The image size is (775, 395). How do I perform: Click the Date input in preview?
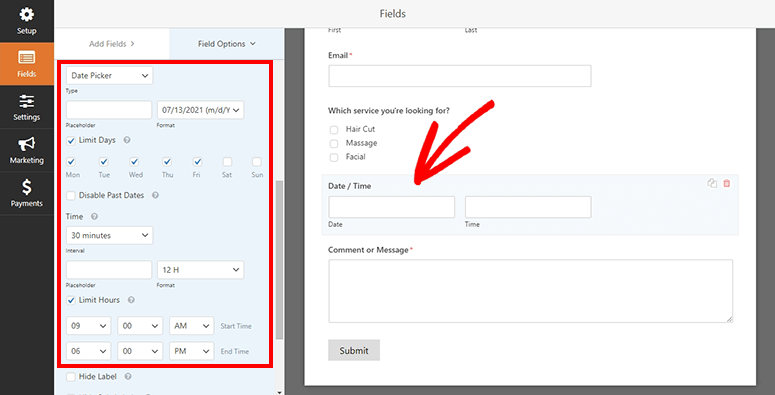click(391, 207)
